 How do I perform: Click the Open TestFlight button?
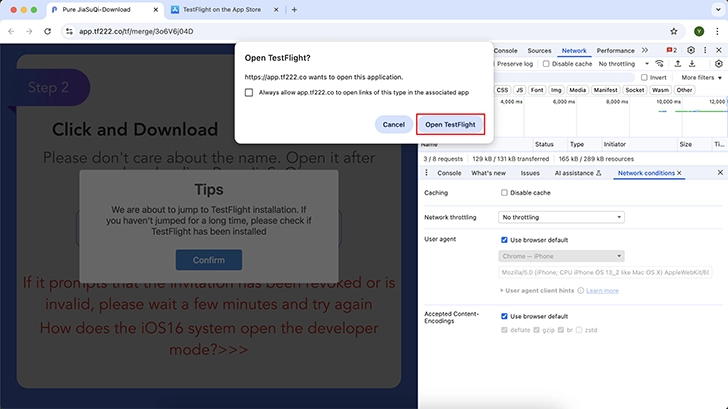tap(450, 124)
